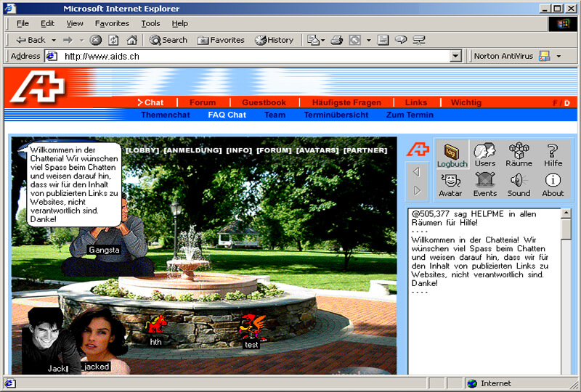Image resolution: width=581 pixels, height=392 pixels.
Task: Open the Forward history dropdown arrow
Action: coord(82,40)
